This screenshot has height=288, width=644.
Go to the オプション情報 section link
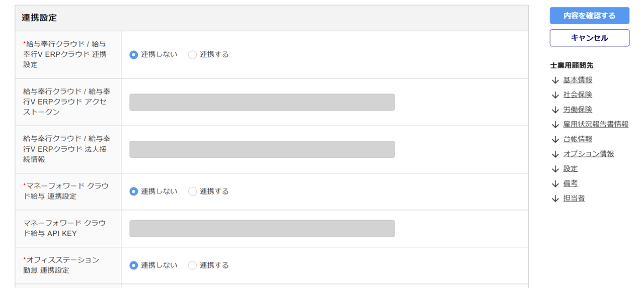point(589,154)
